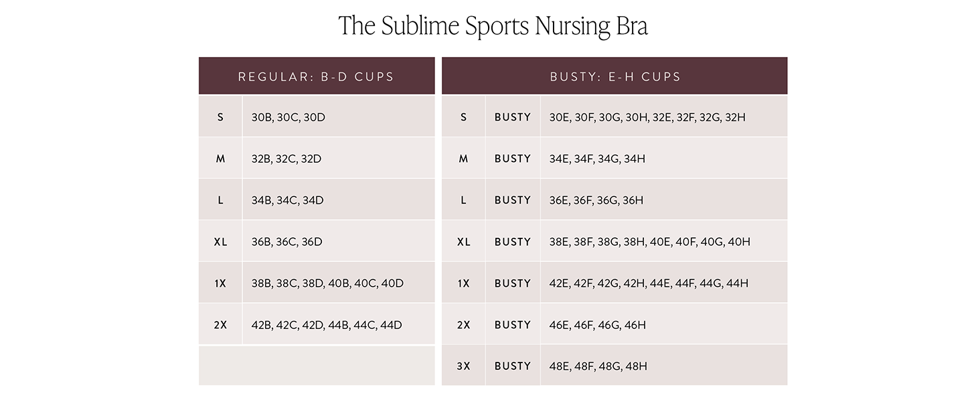Select the 36B, 36C, 36D cell
The height and width of the screenshot is (402, 980).
click(287, 242)
